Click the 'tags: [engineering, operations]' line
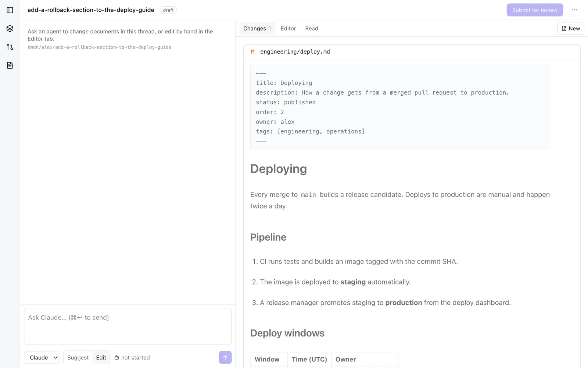The image size is (588, 368). tap(310, 131)
